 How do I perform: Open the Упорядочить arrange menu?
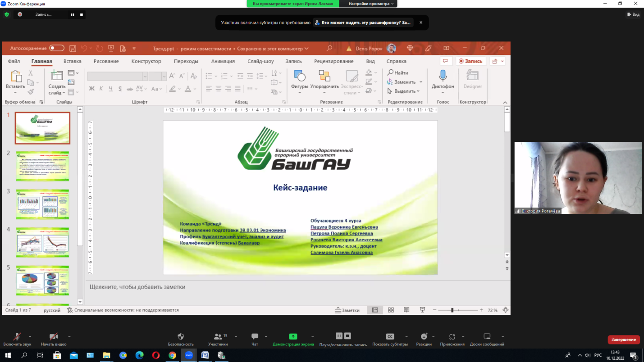coord(324,81)
